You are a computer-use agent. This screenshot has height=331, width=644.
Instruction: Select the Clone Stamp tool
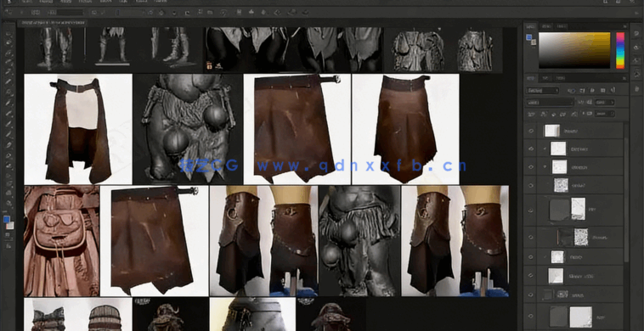(8, 113)
